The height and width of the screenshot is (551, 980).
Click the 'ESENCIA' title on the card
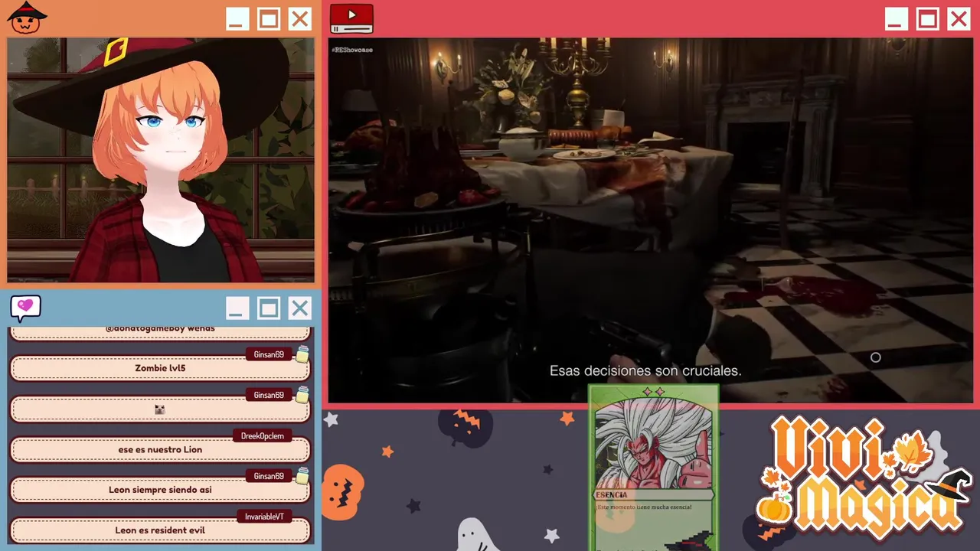click(612, 495)
